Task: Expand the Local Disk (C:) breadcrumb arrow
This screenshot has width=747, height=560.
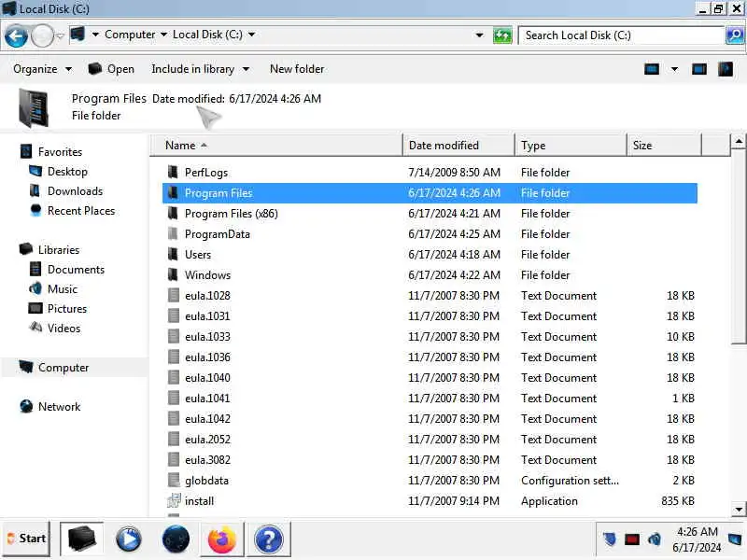Action: [251, 35]
